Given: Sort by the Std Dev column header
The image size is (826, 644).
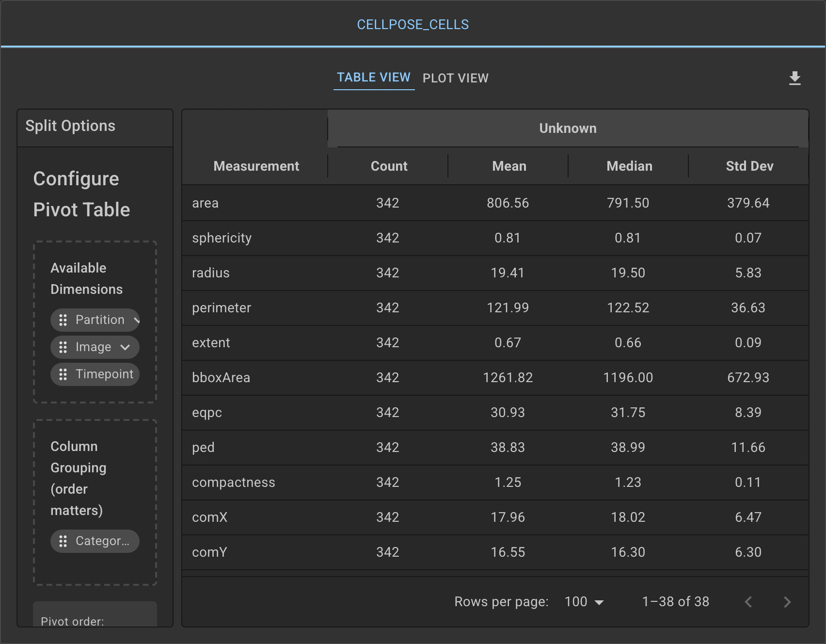Looking at the screenshot, I should (749, 166).
